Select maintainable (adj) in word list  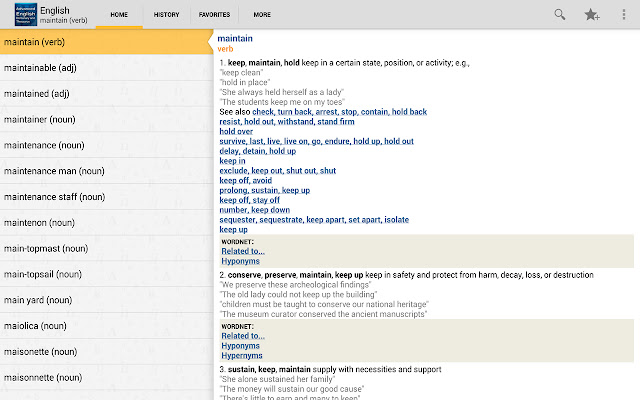tap(40, 68)
